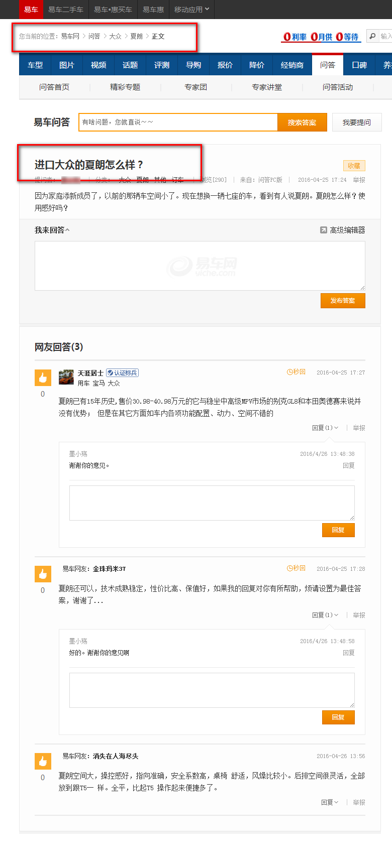
Task: Like the answer by 消失在人海尽头
Action: tap(43, 761)
